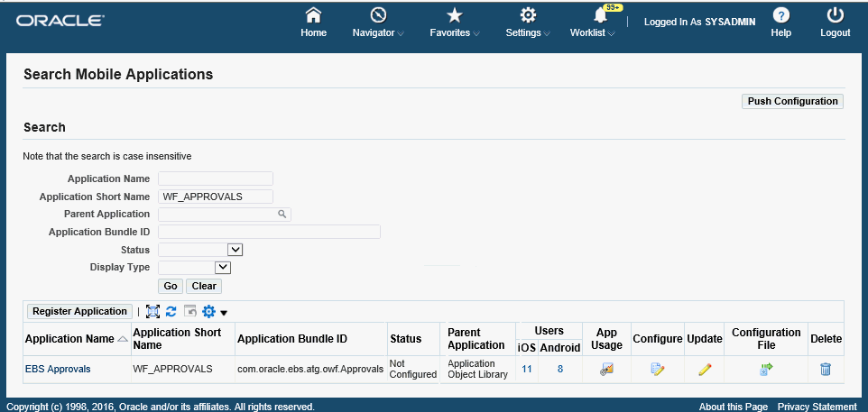Click the Application Name input field
The image size is (868, 412).
click(216, 179)
